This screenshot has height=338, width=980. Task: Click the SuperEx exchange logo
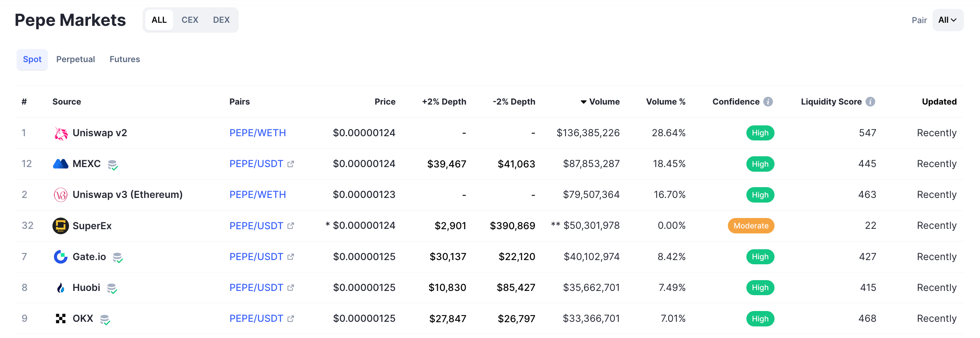click(x=61, y=226)
